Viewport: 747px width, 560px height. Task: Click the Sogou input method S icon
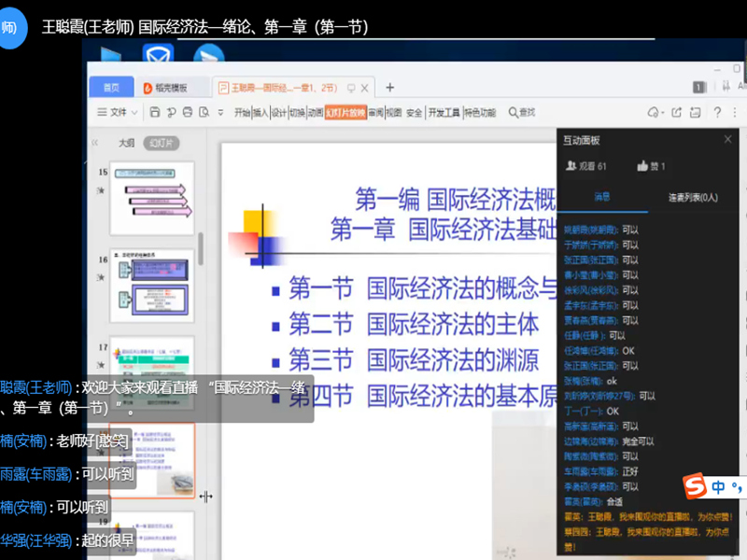(693, 486)
